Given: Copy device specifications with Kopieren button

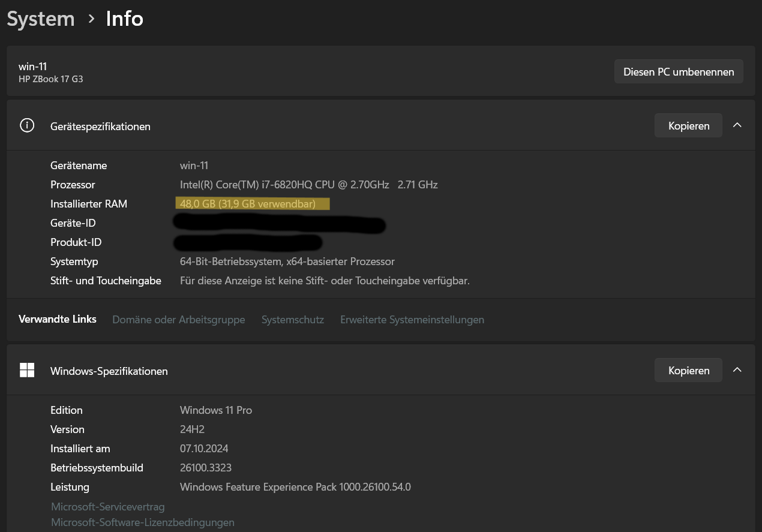Looking at the screenshot, I should (688, 125).
